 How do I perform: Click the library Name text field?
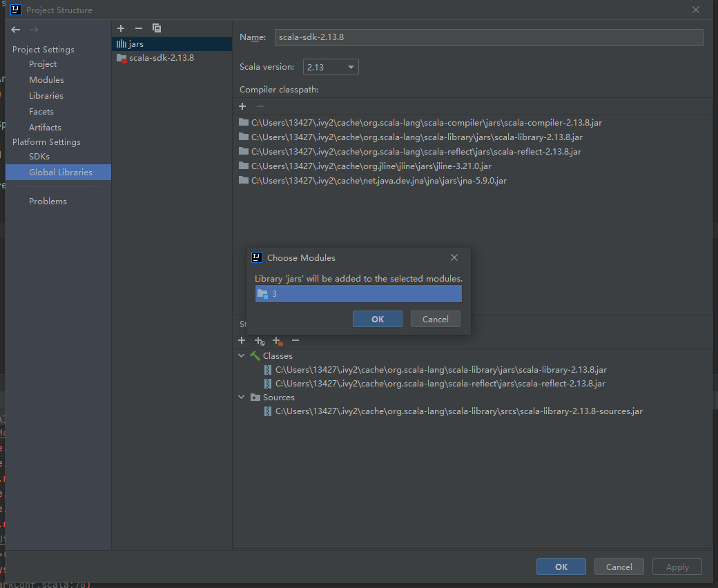pyautogui.click(x=488, y=37)
